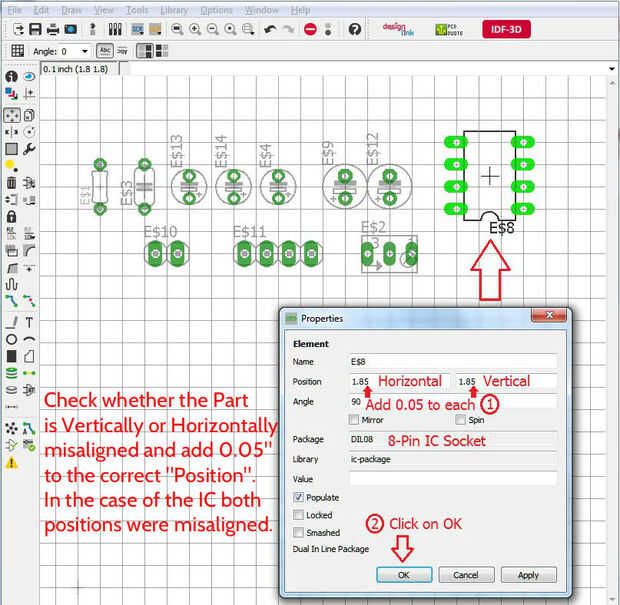620x605 pixels.
Task: Enable the Locked checkbox
Action: coord(299,515)
